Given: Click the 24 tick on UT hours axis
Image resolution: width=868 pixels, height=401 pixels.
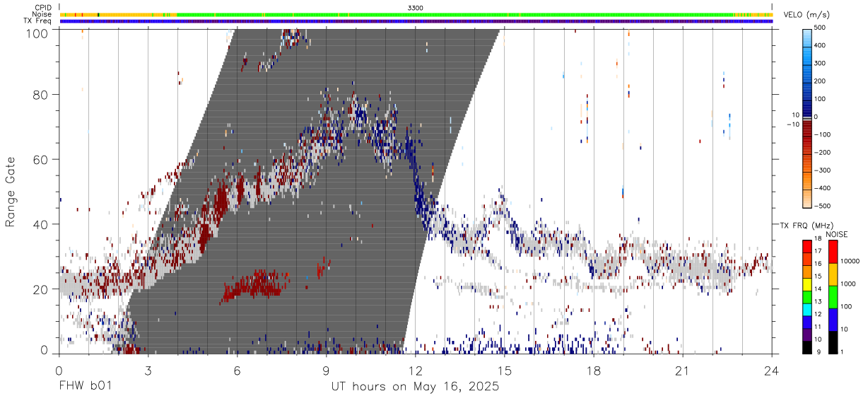Looking at the screenshot, I should coord(772,370).
